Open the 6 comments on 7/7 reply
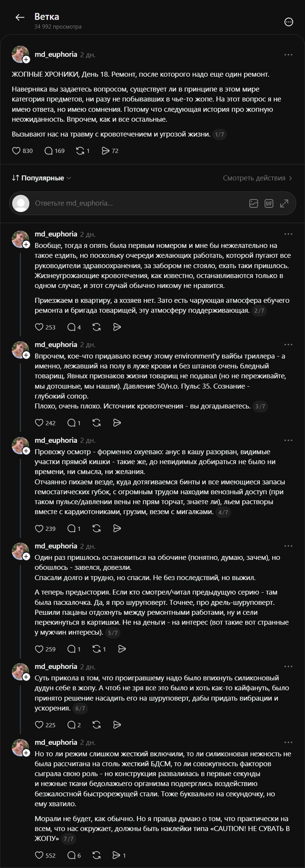 [74, 855]
